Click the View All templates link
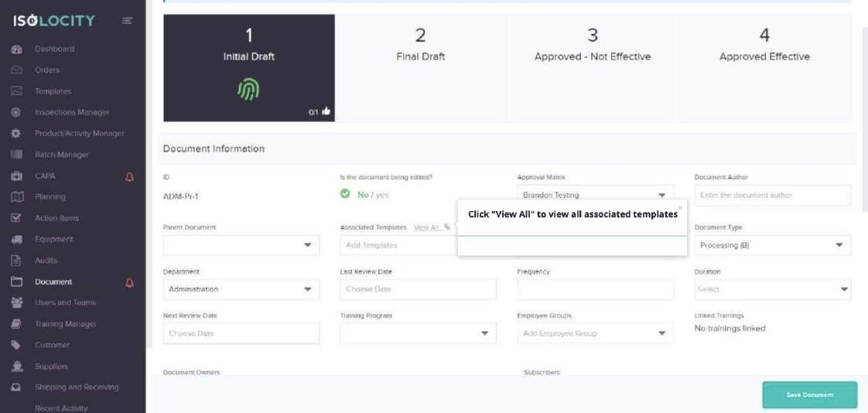This screenshot has height=413, width=868. [x=426, y=227]
